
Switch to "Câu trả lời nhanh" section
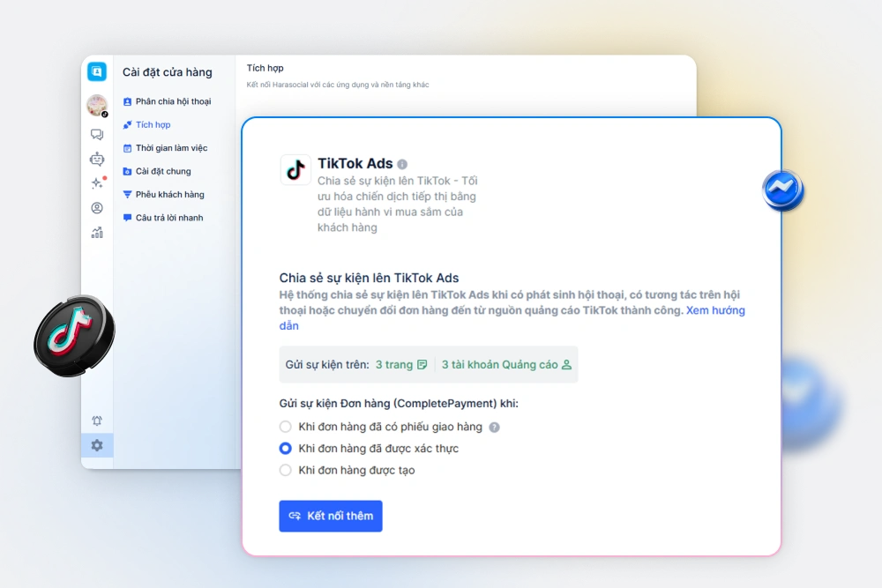tap(170, 217)
